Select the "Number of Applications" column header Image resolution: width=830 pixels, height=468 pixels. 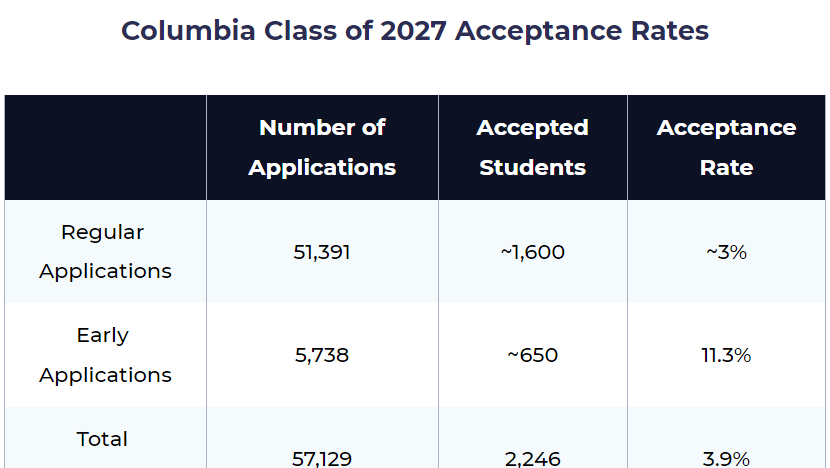pyautogui.click(x=322, y=148)
